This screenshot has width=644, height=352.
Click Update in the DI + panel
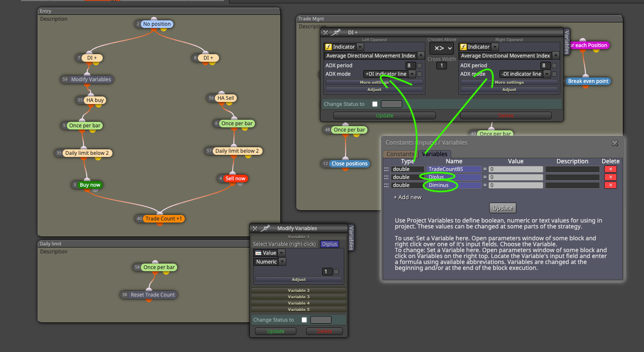coord(384,115)
